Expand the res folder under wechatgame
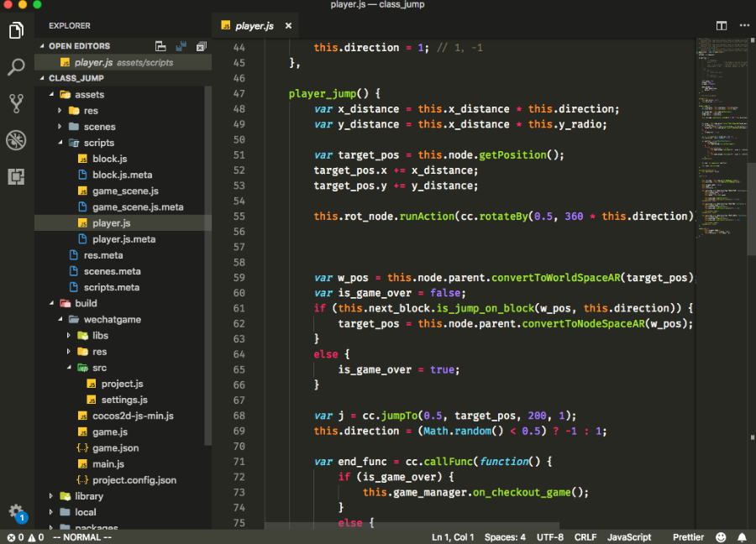 (x=69, y=351)
